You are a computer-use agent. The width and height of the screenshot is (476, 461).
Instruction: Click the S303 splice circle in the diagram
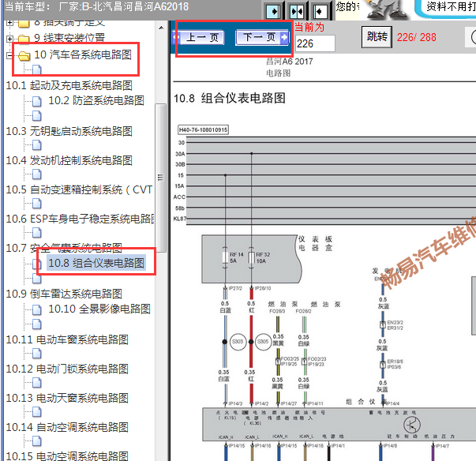tap(238, 342)
